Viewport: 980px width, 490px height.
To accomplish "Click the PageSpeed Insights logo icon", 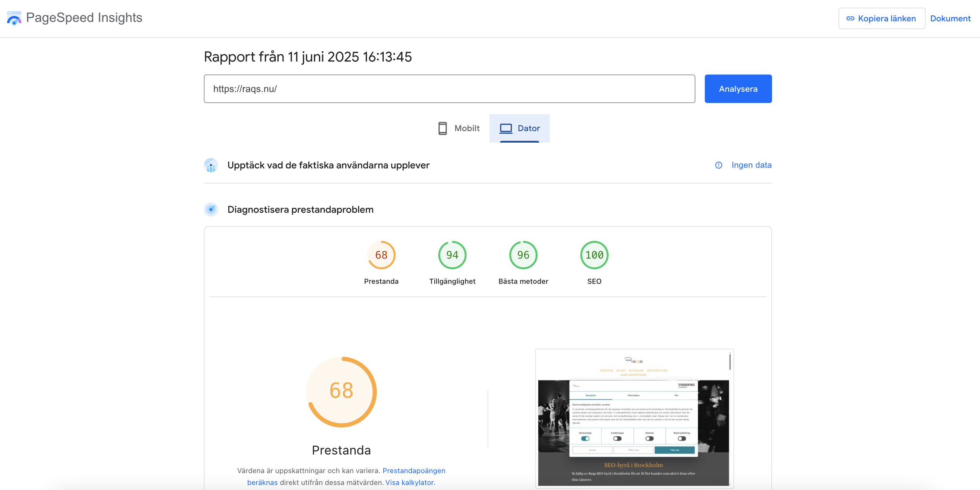I will [14, 18].
